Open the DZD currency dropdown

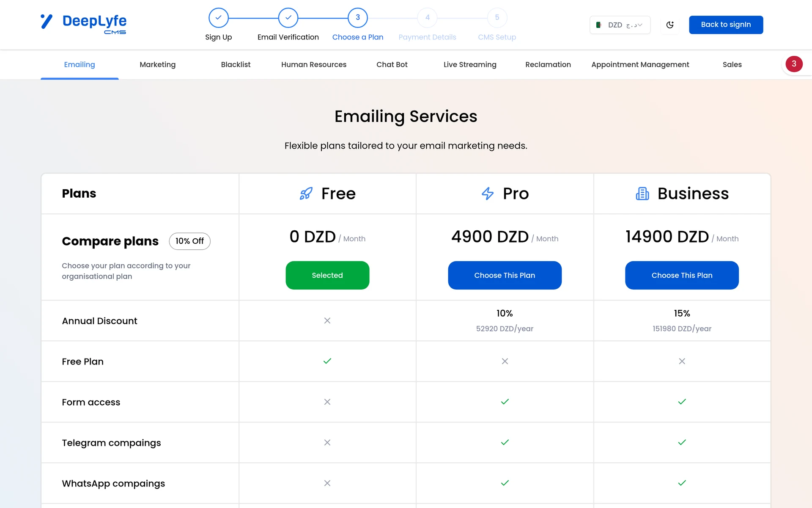point(620,25)
